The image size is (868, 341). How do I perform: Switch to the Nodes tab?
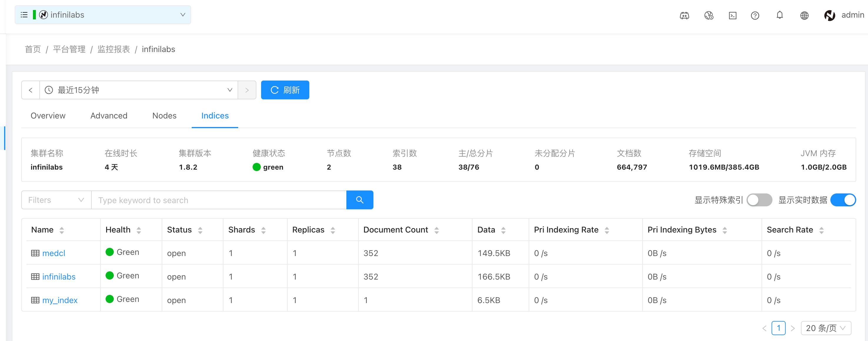click(x=164, y=116)
